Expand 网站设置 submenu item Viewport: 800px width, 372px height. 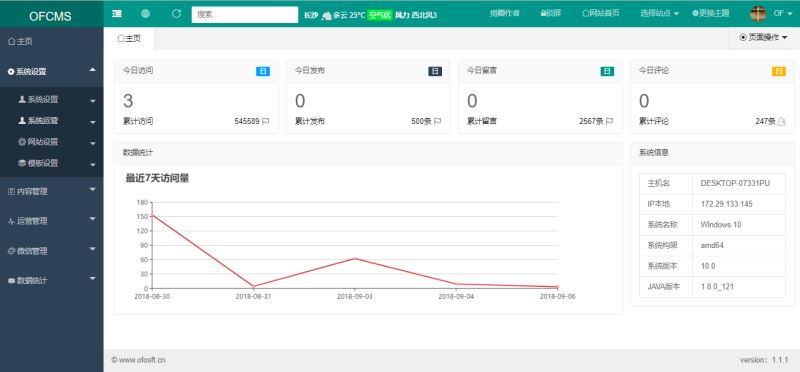52,142
